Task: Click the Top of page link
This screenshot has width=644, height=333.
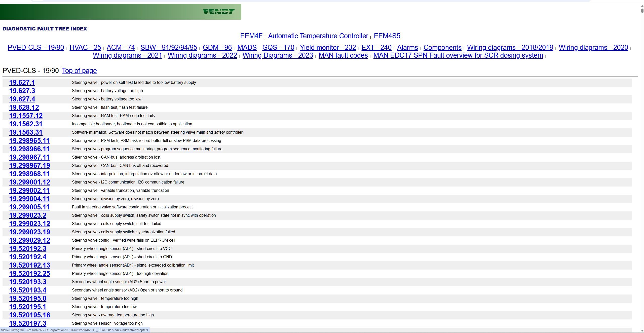Action: point(79,71)
